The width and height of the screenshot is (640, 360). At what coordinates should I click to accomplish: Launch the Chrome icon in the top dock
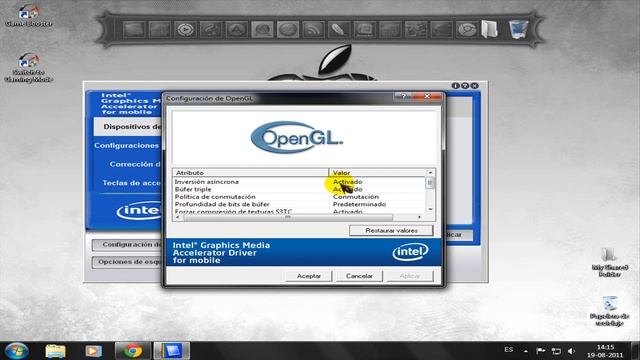[467, 30]
